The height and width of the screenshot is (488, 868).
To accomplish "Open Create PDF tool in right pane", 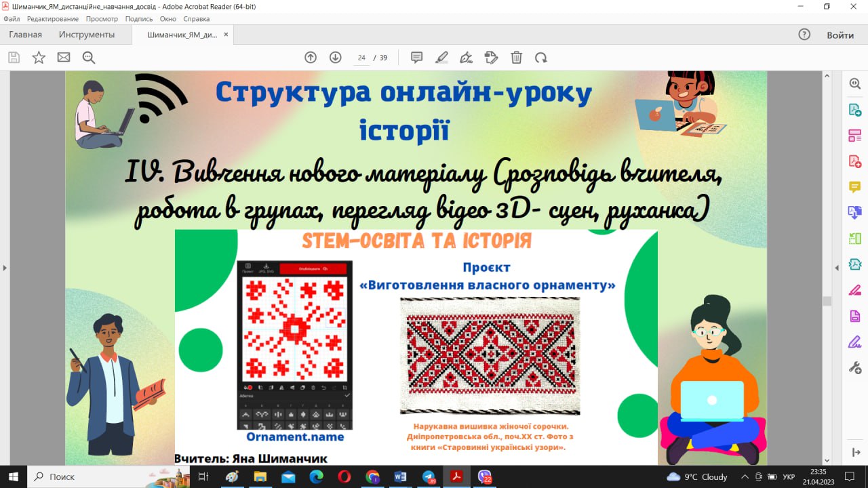I will tap(855, 161).
